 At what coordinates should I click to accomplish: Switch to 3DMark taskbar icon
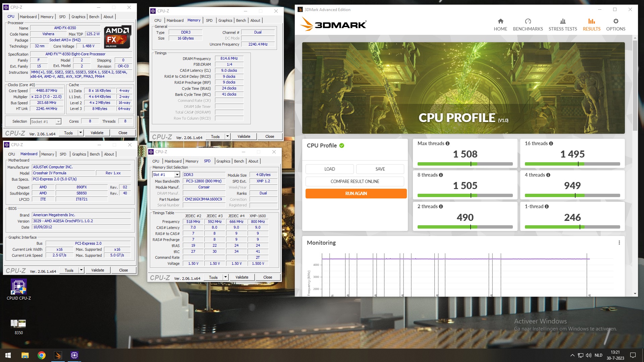(58, 355)
